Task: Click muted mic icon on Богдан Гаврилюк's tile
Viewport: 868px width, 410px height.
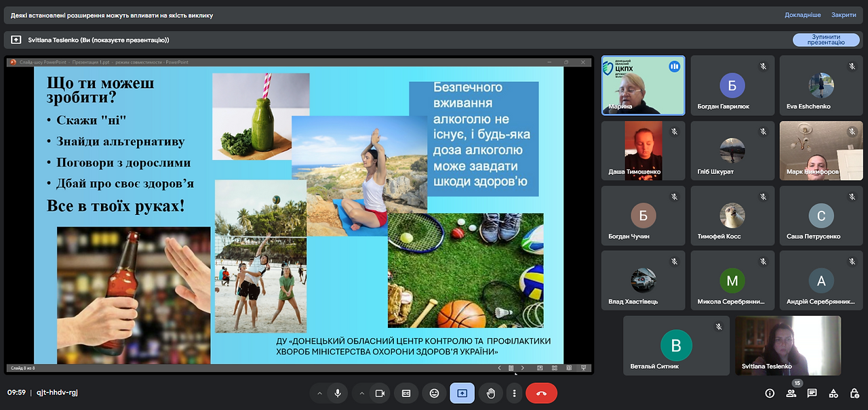Action: click(763, 66)
